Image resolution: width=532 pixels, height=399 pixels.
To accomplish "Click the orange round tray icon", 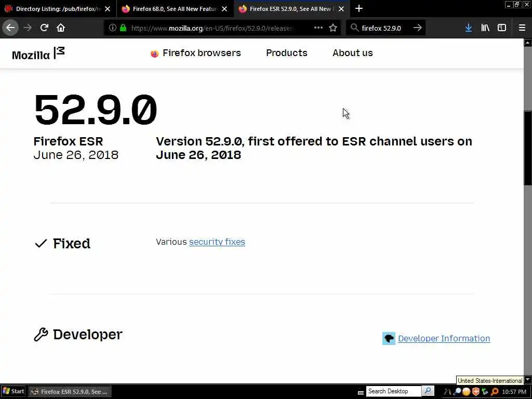I will pyautogui.click(x=466, y=392).
